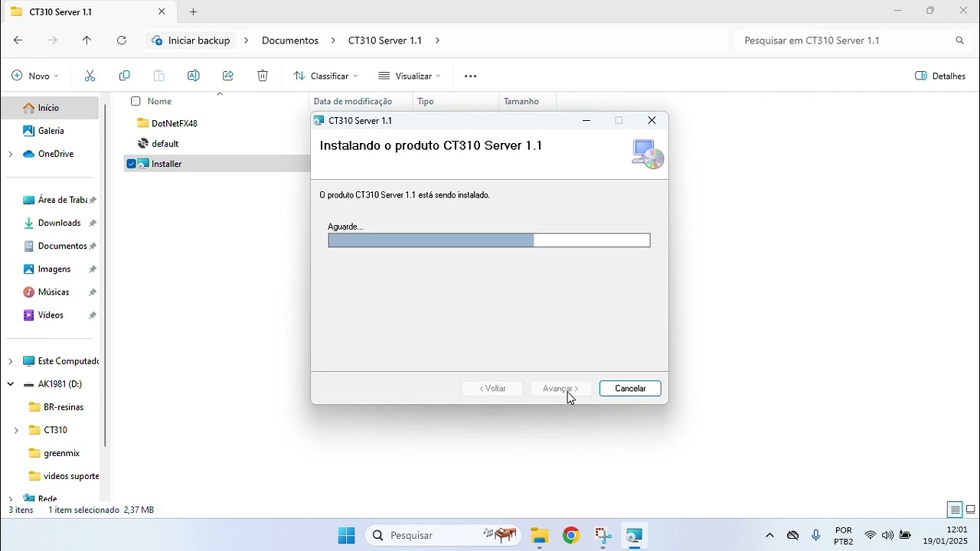Click the navigation pane vertical scrollbar
The image size is (980, 551).
pos(105,275)
